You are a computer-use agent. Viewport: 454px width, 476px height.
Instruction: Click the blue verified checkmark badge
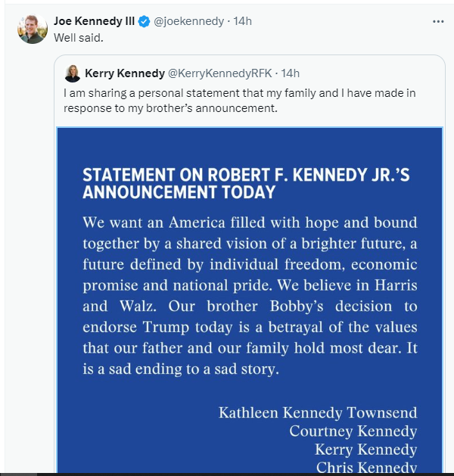click(145, 21)
